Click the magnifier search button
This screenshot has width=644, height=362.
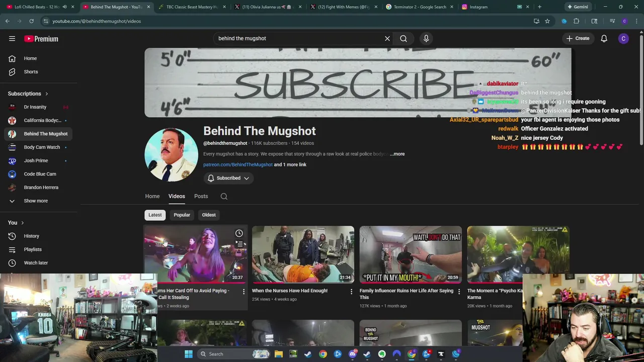click(404, 38)
